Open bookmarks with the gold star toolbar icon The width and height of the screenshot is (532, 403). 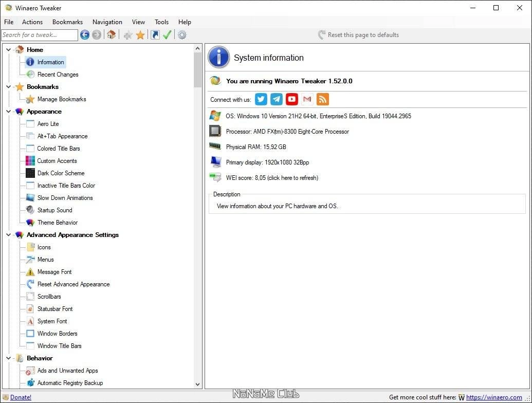pyautogui.click(x=140, y=35)
